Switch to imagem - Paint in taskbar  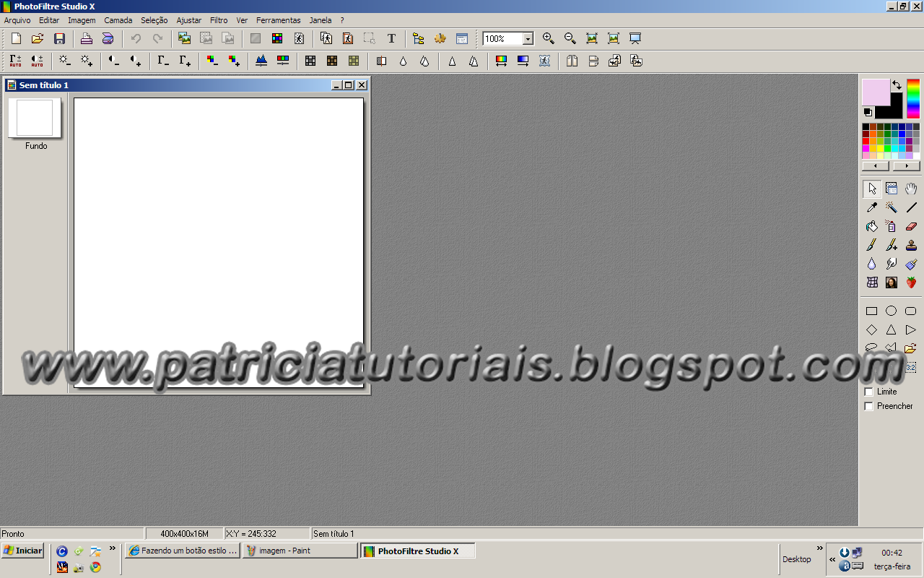(x=300, y=550)
